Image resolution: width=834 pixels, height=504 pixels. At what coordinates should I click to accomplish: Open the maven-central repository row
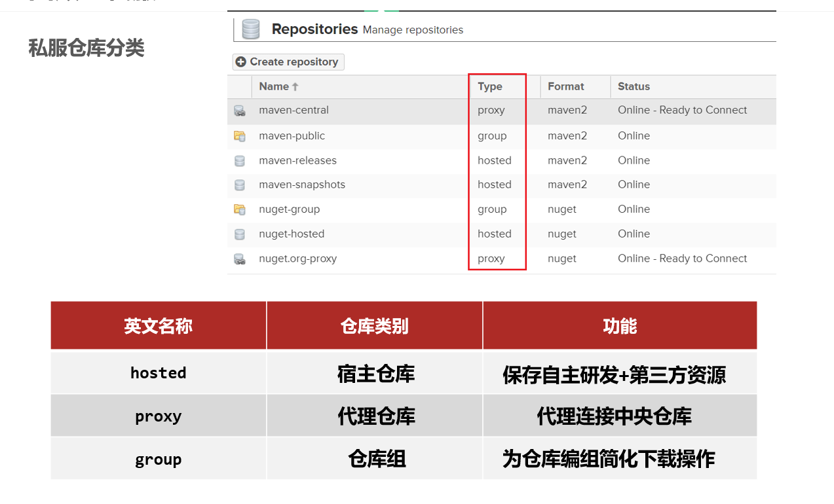502,111
